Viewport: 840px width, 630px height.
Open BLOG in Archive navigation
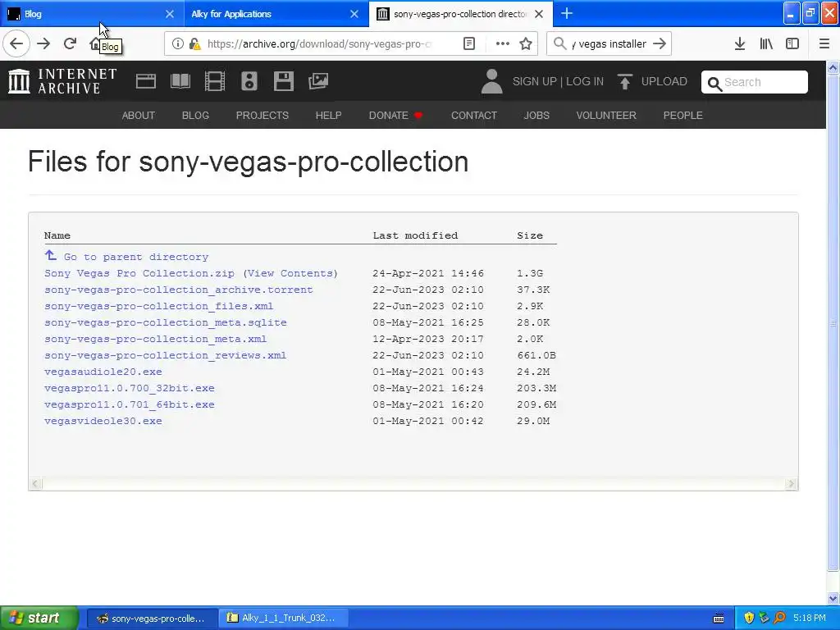(x=195, y=115)
